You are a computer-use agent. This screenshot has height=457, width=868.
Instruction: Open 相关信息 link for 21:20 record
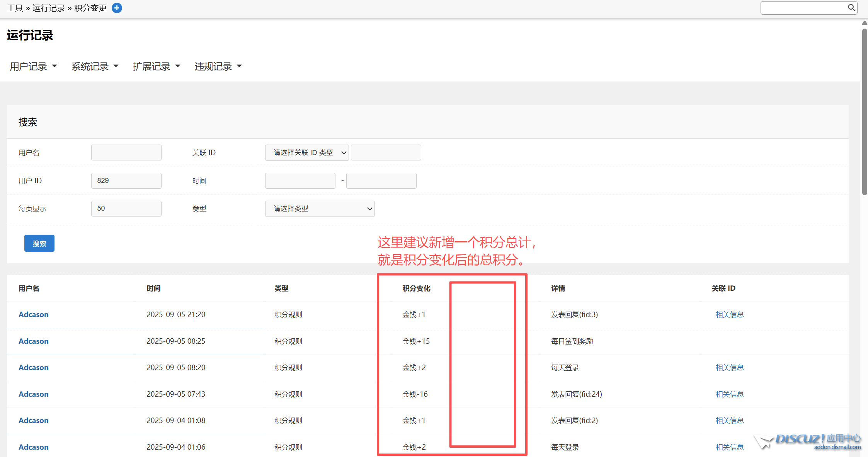click(730, 315)
